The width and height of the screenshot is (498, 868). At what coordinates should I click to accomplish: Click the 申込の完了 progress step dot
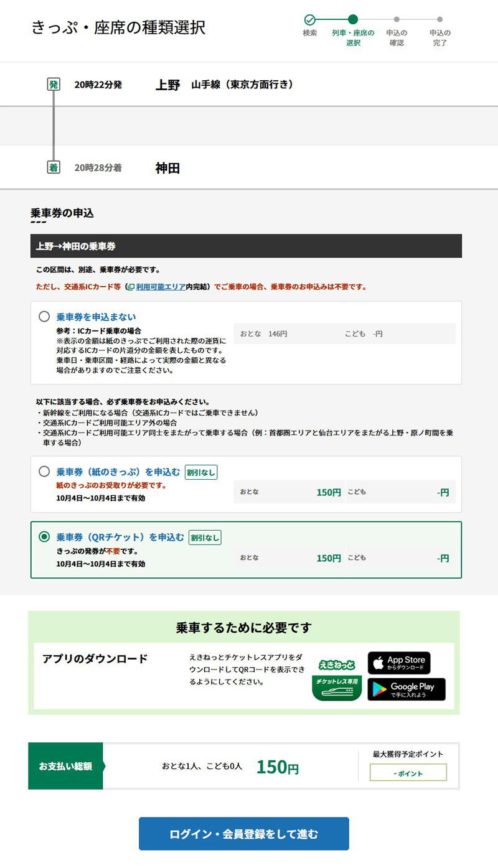[440, 19]
